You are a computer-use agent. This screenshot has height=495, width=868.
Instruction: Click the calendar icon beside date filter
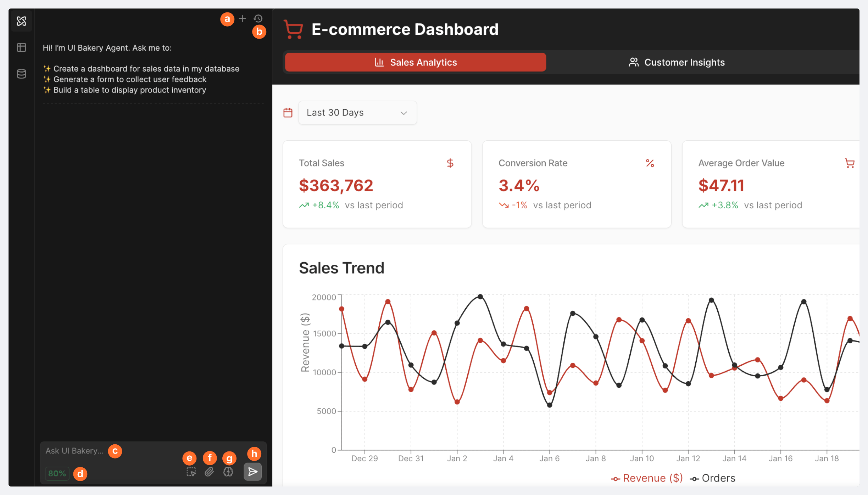point(288,113)
